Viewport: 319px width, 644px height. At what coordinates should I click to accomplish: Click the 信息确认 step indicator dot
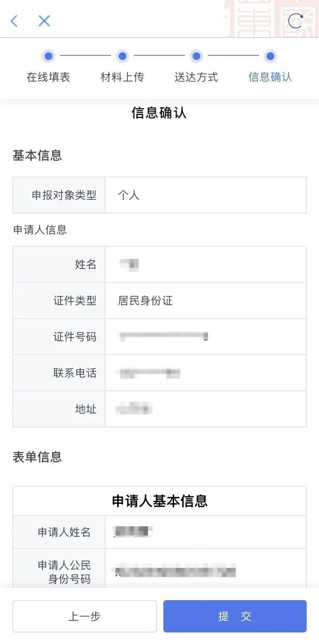click(270, 56)
